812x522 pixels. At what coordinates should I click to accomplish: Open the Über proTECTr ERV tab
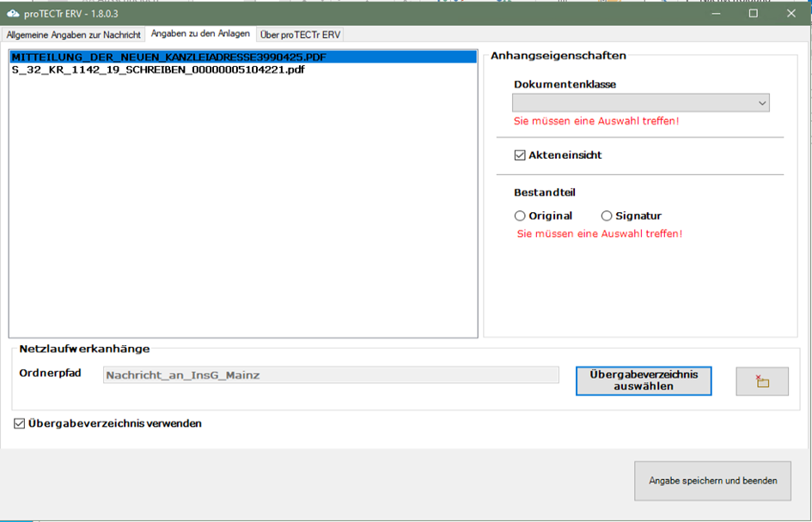[x=300, y=34]
